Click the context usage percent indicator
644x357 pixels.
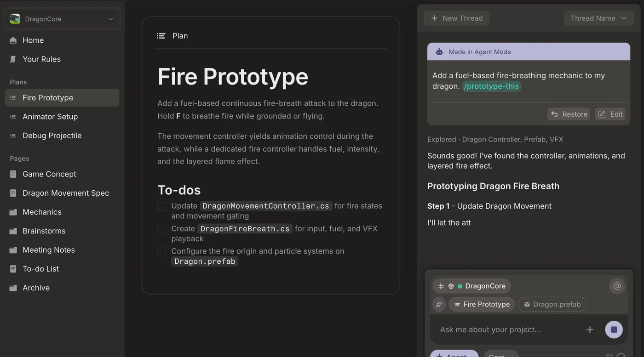coord(615,355)
